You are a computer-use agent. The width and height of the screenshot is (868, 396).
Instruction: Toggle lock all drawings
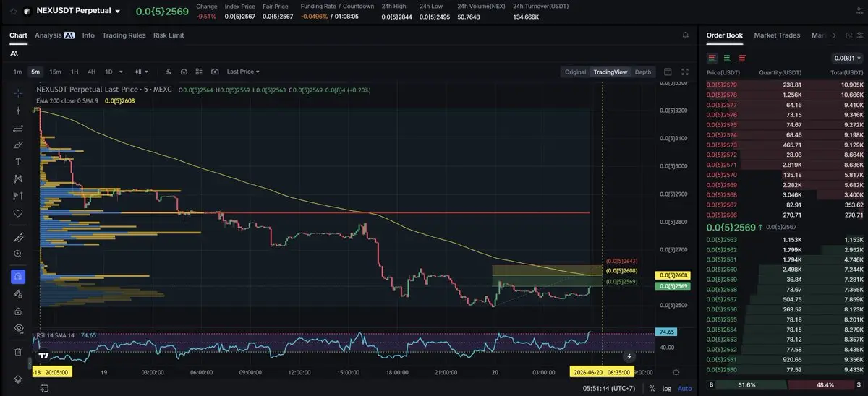click(x=18, y=311)
